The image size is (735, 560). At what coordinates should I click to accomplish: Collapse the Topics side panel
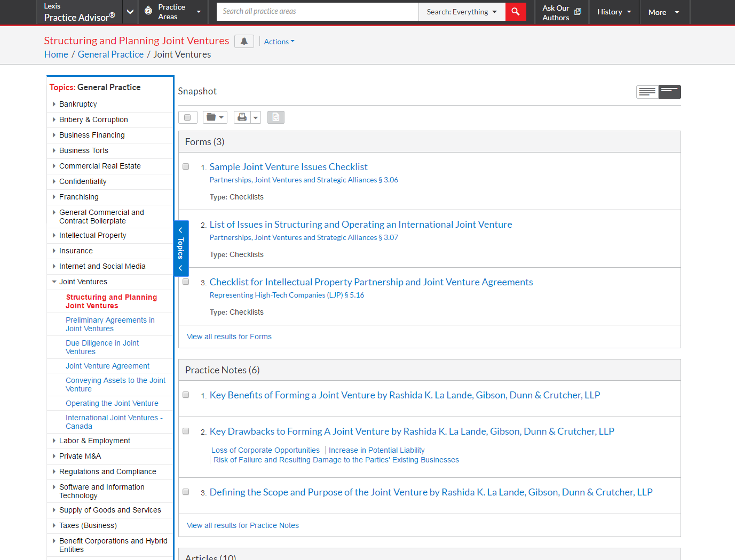(x=181, y=249)
